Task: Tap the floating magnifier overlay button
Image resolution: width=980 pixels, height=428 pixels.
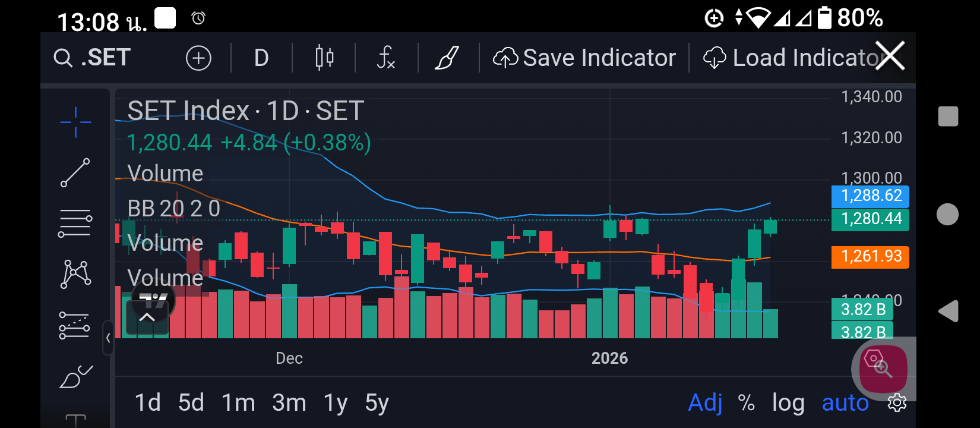Action: point(883,369)
